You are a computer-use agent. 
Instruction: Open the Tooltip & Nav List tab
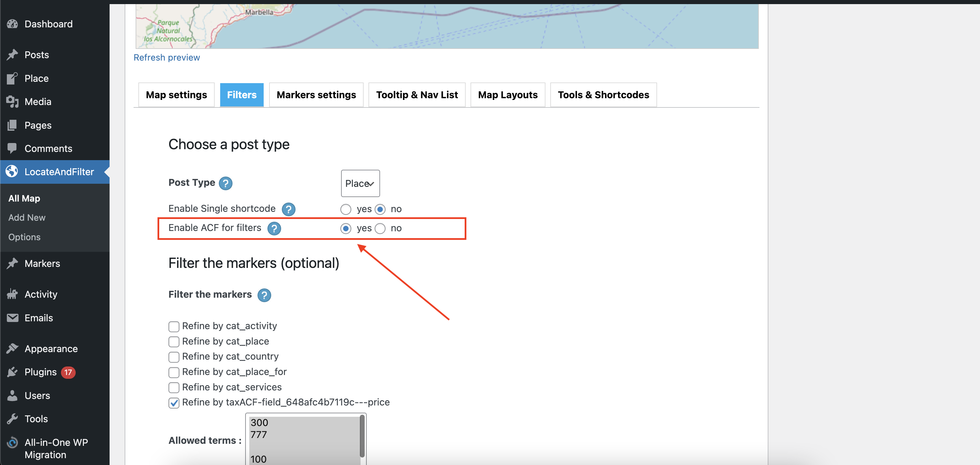coord(417,95)
